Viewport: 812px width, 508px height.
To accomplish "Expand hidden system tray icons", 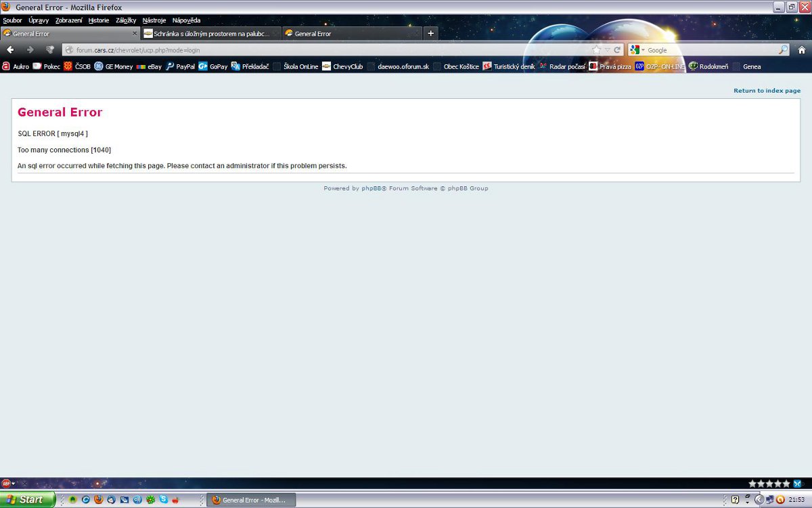I will (759, 500).
